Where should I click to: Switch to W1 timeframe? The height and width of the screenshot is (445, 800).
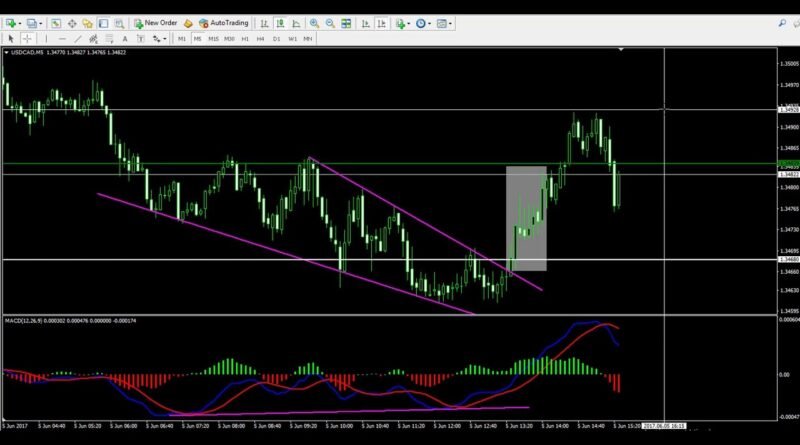coord(292,39)
